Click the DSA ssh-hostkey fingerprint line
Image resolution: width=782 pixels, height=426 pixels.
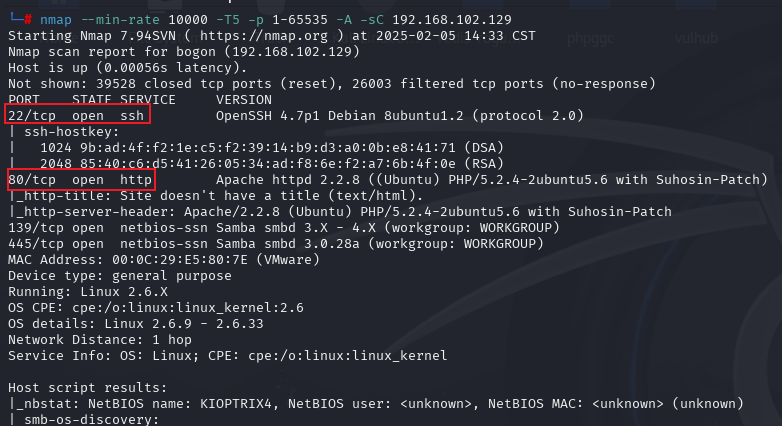272,148
